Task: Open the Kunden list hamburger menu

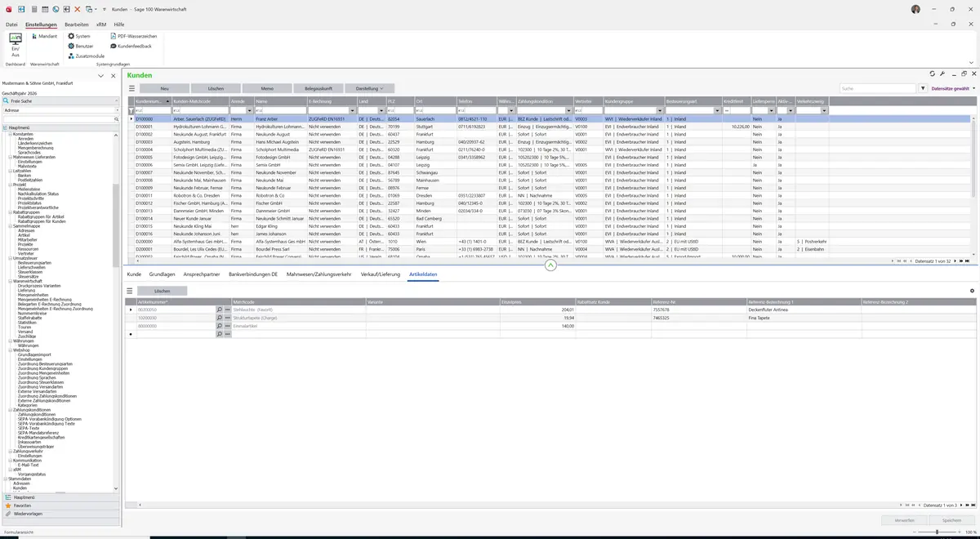Action: [x=131, y=88]
